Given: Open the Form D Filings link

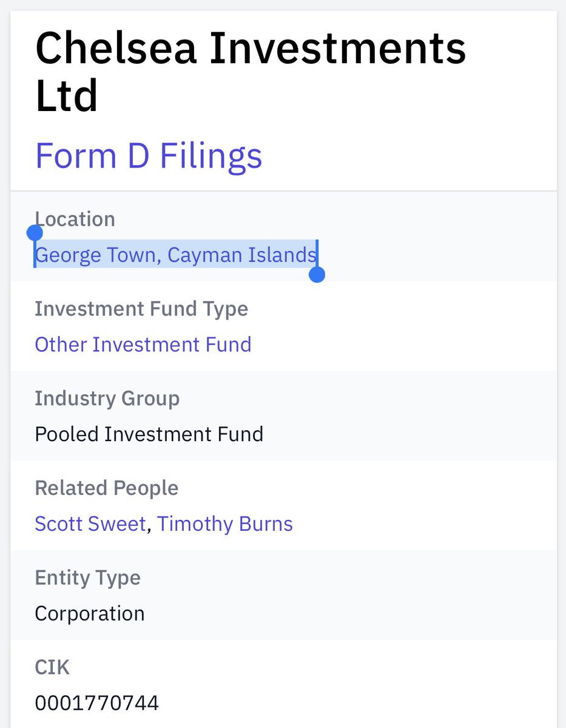Looking at the screenshot, I should (x=149, y=155).
